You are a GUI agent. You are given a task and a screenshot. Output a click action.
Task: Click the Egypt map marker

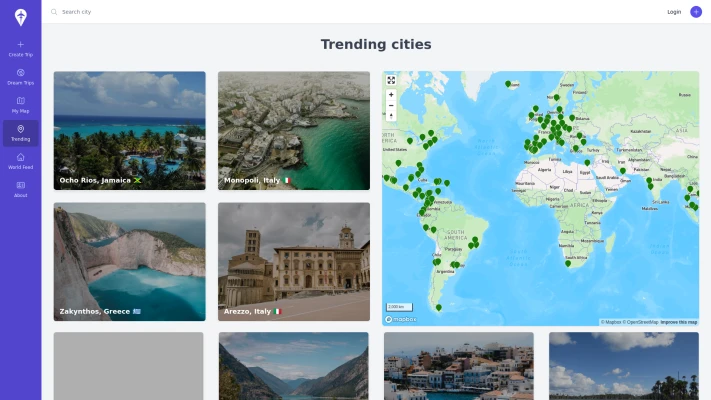pyautogui.click(x=587, y=162)
